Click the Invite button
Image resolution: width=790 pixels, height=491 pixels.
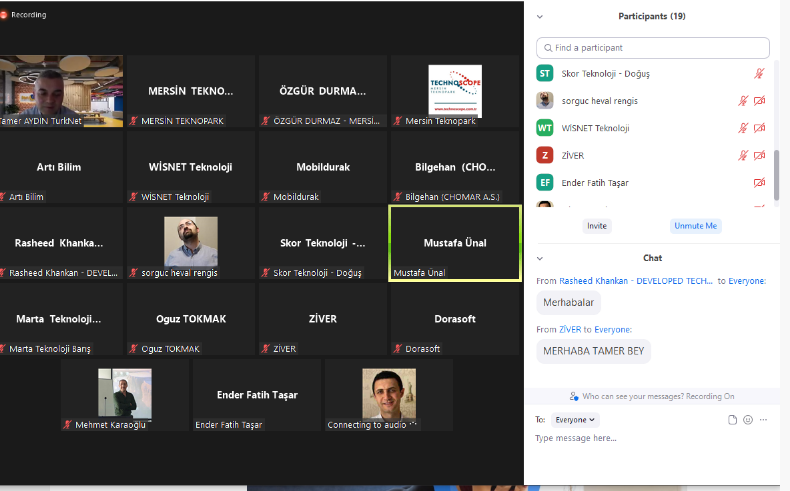[x=597, y=226]
